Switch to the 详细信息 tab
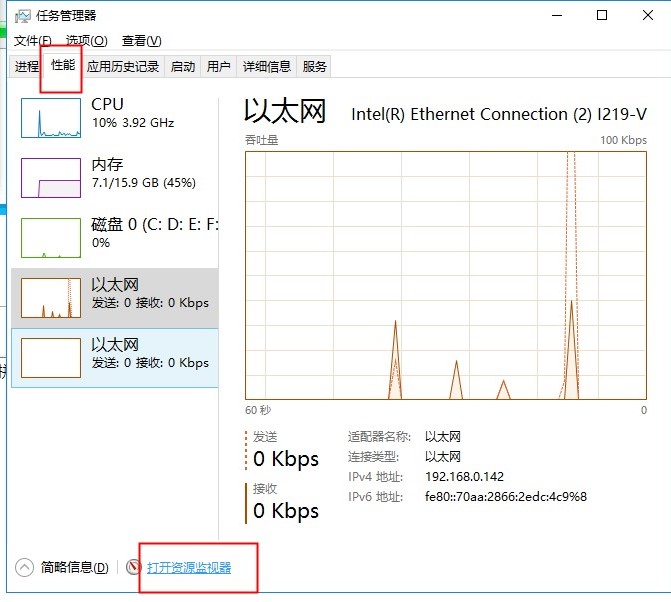This screenshot has width=671, height=602. pos(266,67)
